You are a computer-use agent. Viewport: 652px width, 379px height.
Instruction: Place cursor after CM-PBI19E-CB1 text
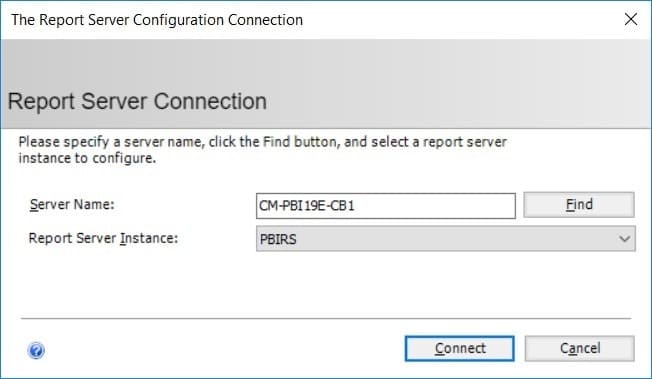coord(357,206)
